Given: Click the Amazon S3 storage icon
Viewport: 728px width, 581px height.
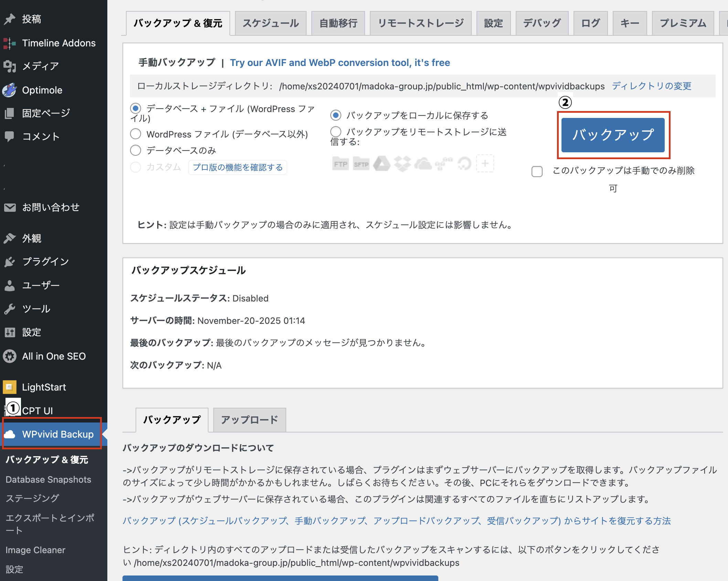Looking at the screenshot, I should [444, 164].
